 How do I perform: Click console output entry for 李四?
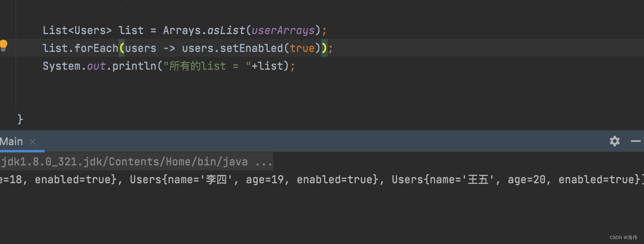254,180
